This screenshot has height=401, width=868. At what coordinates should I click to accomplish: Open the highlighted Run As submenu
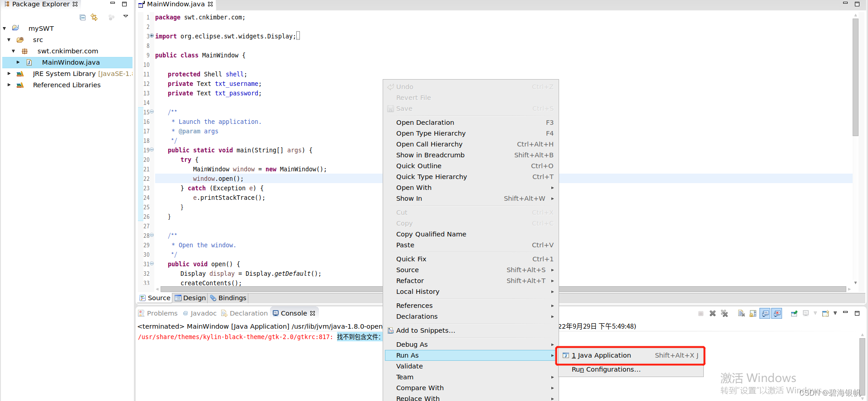(471, 355)
